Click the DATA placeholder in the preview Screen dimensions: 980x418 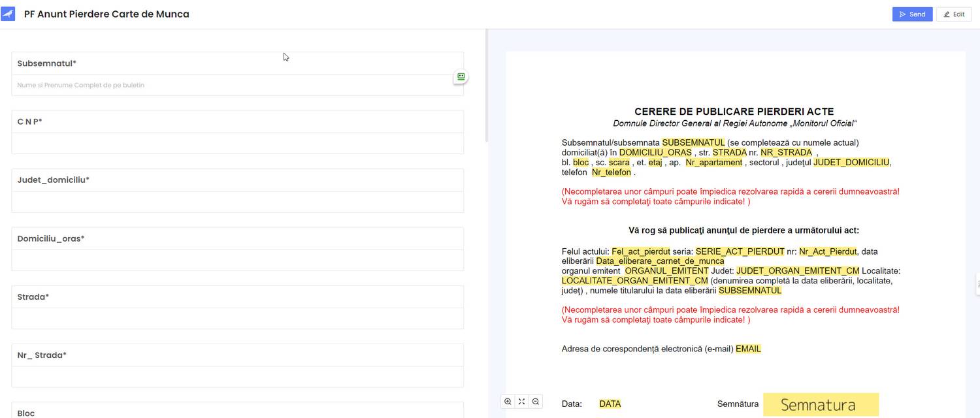[x=610, y=404]
